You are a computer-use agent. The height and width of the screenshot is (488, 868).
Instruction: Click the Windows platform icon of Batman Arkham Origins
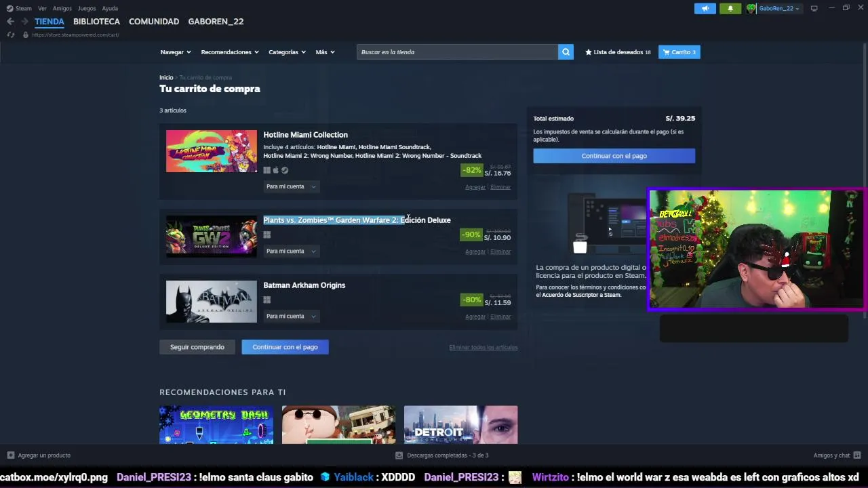[x=267, y=300]
